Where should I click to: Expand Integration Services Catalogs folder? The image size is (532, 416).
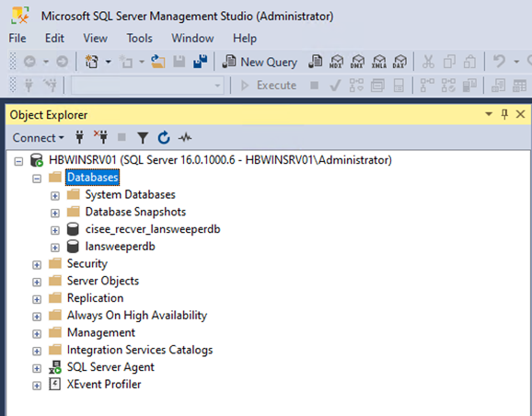[37, 352]
